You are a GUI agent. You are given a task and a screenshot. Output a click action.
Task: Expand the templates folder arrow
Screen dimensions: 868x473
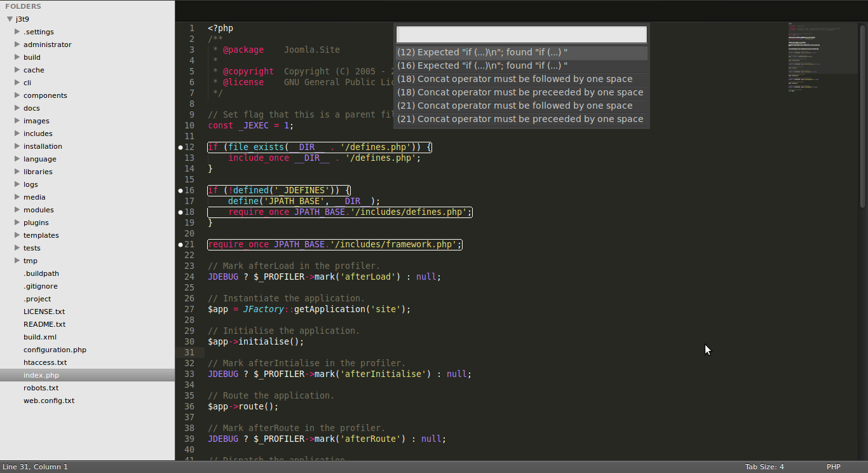tap(17, 235)
